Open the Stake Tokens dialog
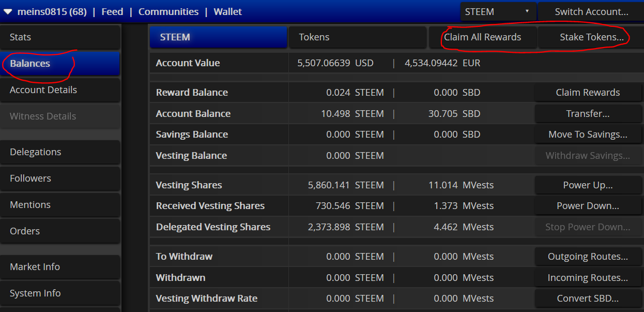This screenshot has height=312, width=644. tap(591, 37)
